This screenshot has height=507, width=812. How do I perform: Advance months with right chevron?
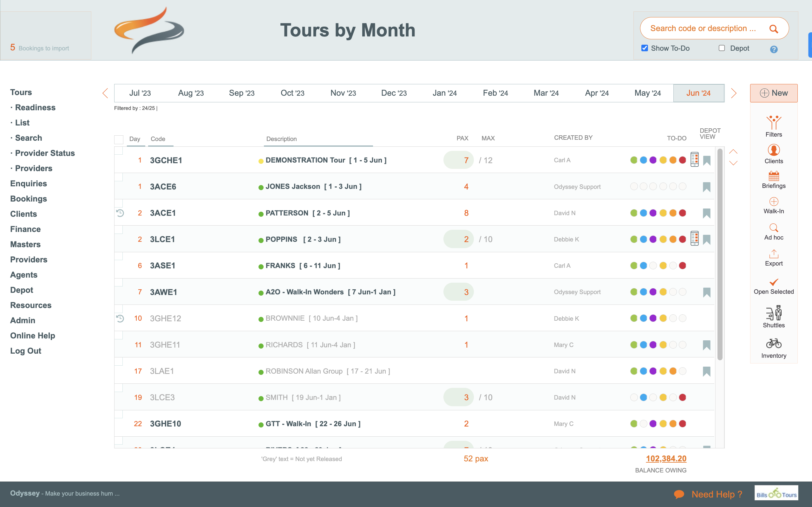(733, 93)
